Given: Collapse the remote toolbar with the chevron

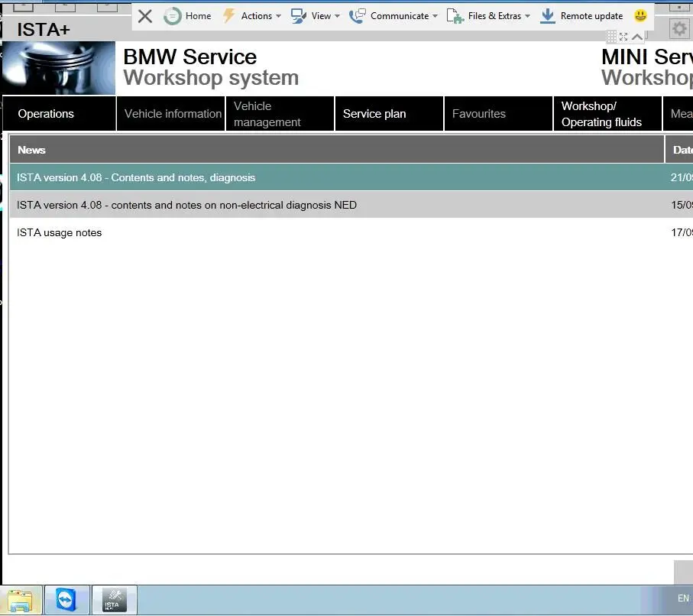Looking at the screenshot, I should click(x=637, y=37).
